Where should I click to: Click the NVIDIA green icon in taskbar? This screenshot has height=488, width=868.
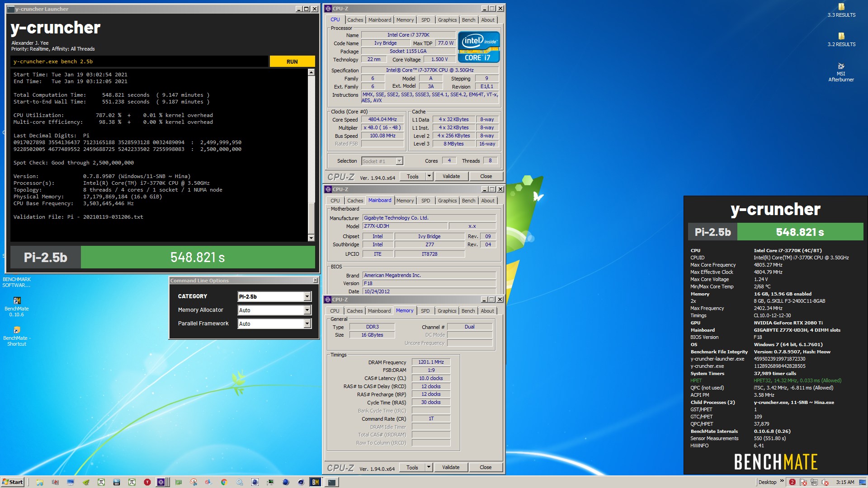coord(86,482)
